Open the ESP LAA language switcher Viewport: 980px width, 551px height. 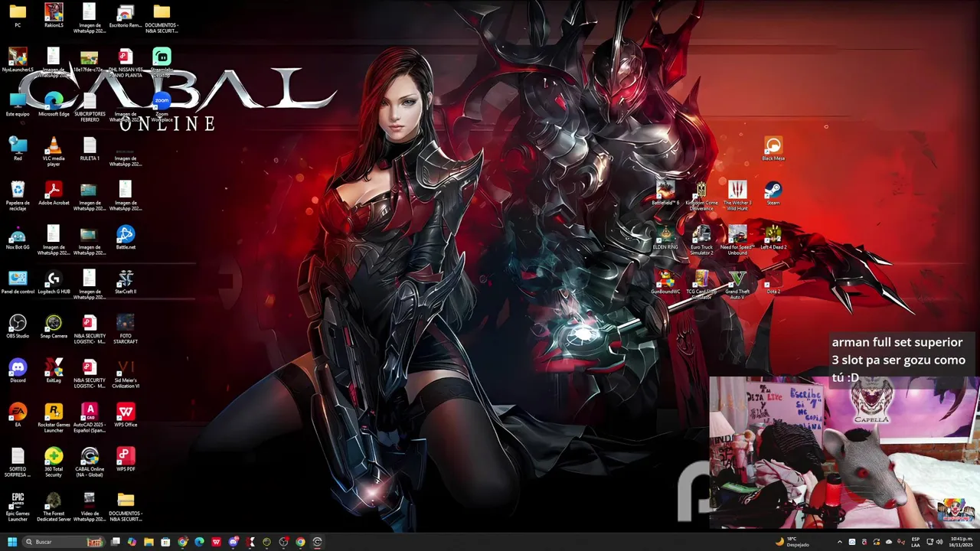916,542
